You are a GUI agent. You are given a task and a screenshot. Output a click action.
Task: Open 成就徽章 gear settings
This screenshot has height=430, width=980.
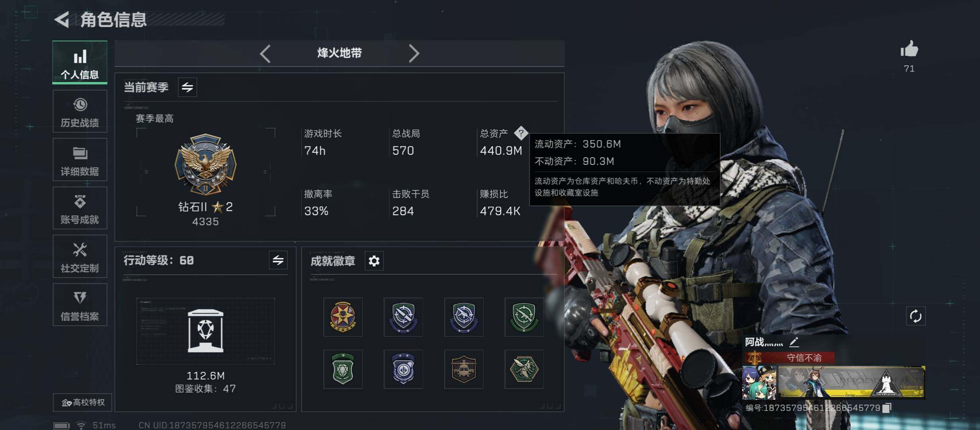pos(374,261)
